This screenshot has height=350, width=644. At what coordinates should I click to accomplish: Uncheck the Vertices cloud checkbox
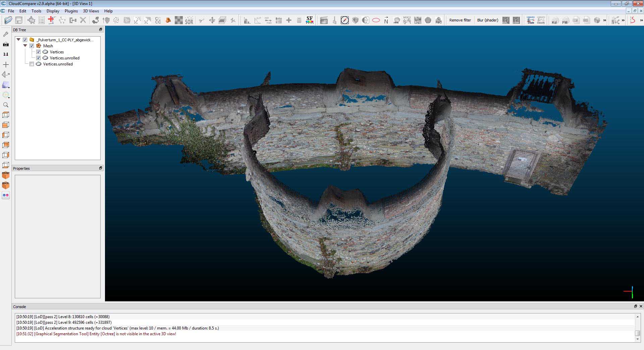tap(39, 52)
